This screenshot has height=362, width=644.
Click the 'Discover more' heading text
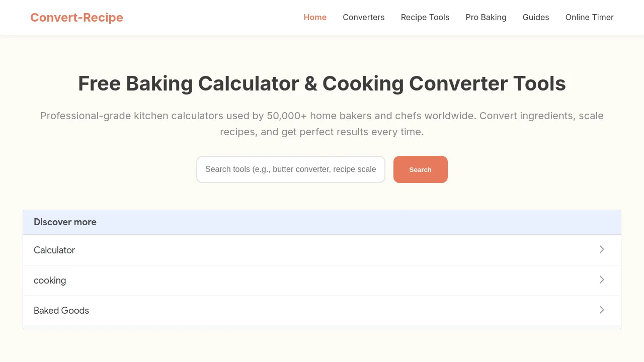tap(65, 222)
